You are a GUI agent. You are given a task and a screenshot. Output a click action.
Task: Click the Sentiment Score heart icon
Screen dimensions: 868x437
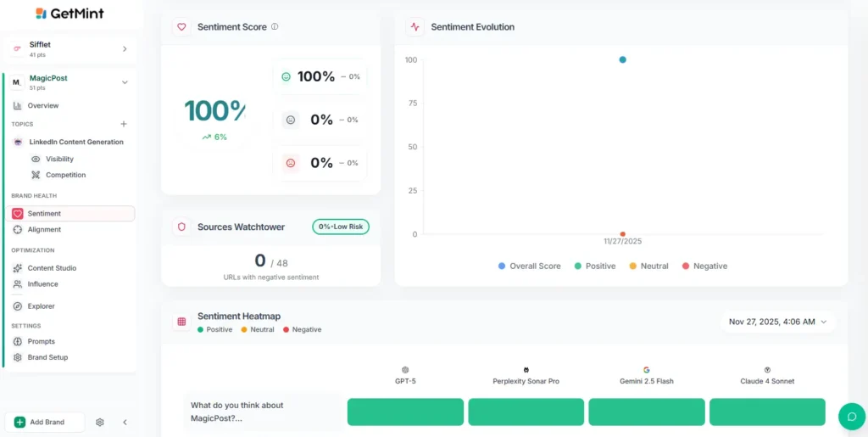pyautogui.click(x=181, y=26)
